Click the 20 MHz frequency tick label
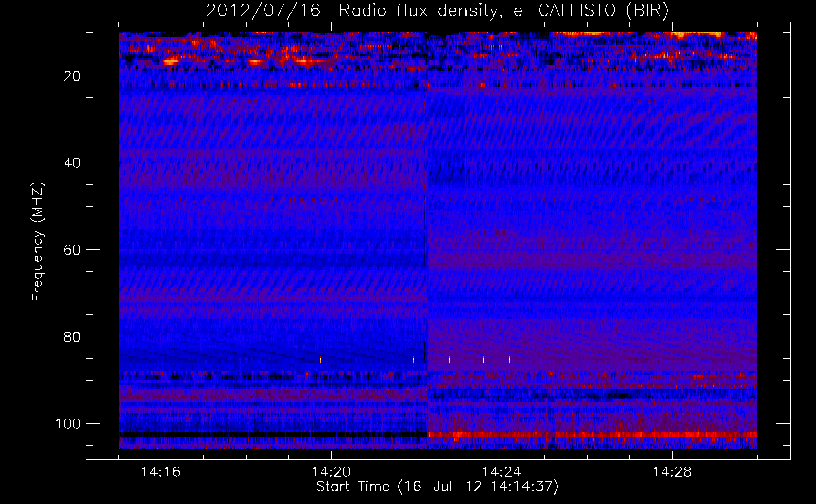Image resolution: width=816 pixels, height=504 pixels. pyautogui.click(x=73, y=76)
